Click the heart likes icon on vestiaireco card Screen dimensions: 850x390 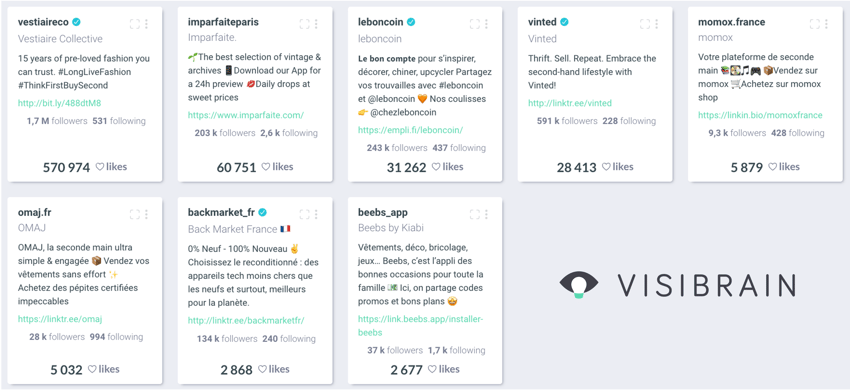tap(100, 167)
